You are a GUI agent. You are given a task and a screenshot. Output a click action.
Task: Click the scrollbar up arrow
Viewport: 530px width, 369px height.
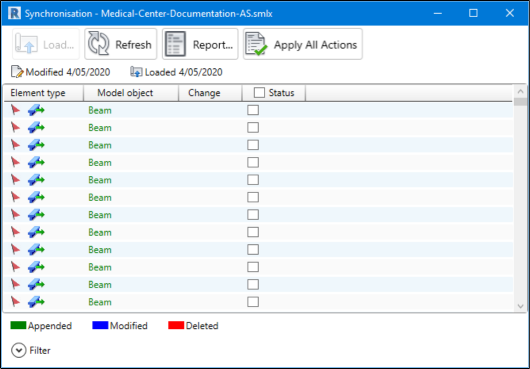520,91
